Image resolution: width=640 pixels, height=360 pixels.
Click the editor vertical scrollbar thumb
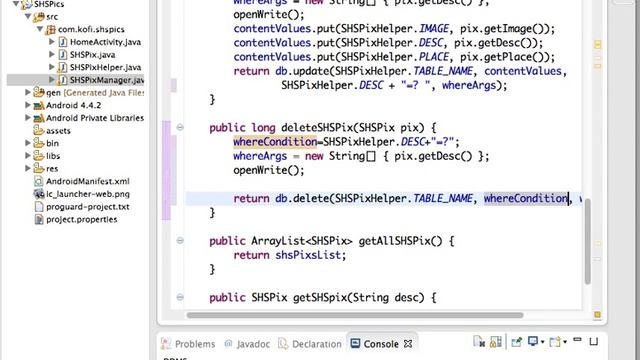pos(588,241)
